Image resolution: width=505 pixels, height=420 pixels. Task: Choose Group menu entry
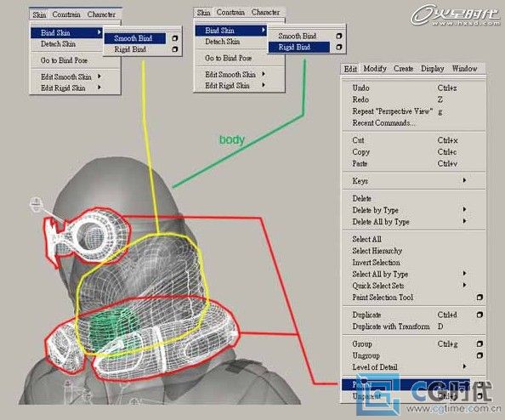coord(362,344)
